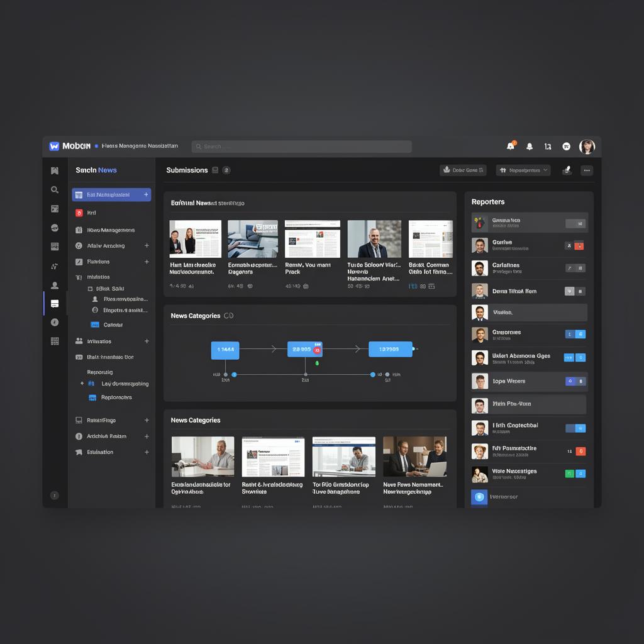Toggle green button in Wote Nescatiges row
This screenshot has width=644, height=644.
(x=569, y=474)
